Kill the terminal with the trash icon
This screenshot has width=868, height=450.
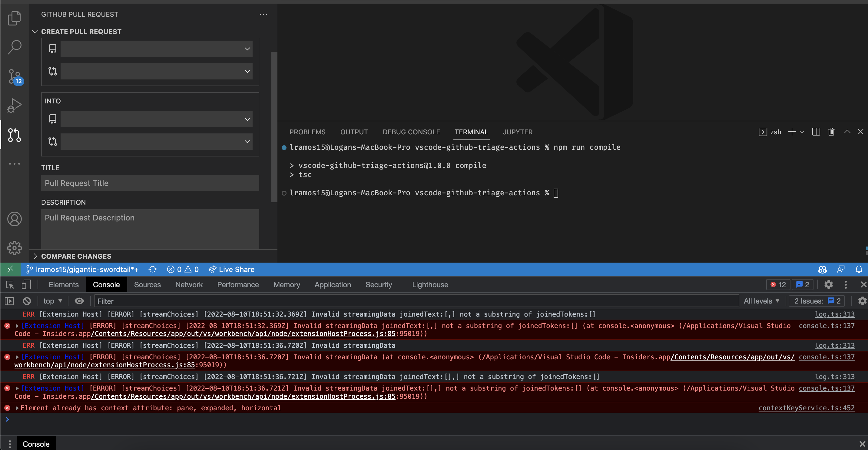pos(831,132)
